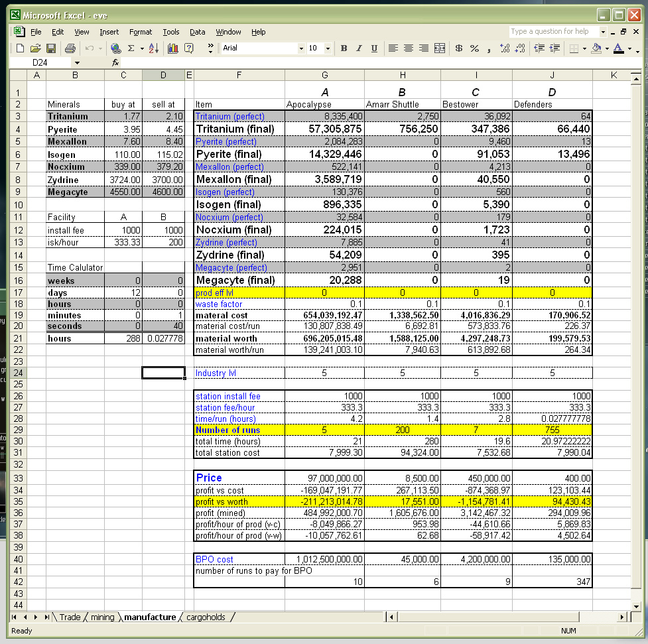Toggle bold formatting
Viewport: 648px width, 644px height.
(344, 48)
